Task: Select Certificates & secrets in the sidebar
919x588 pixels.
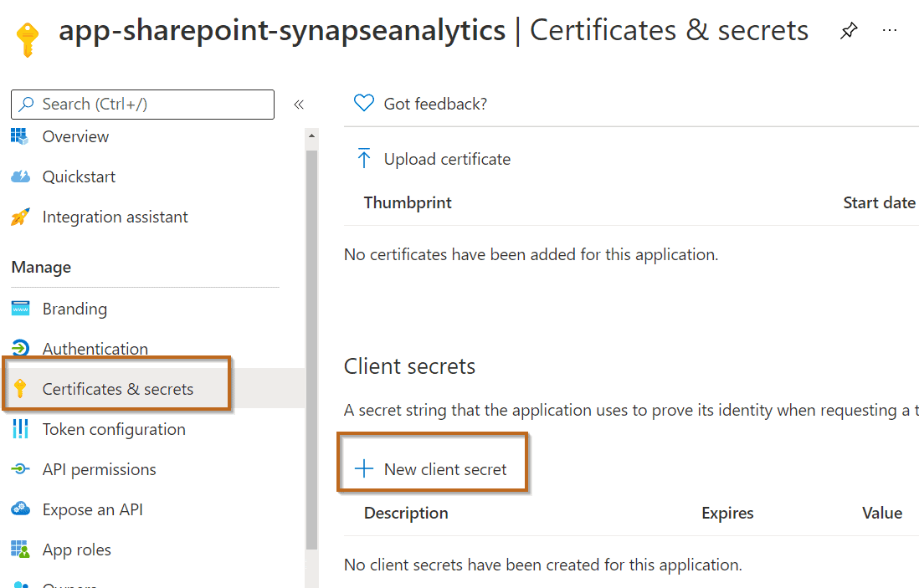Action: (117, 389)
